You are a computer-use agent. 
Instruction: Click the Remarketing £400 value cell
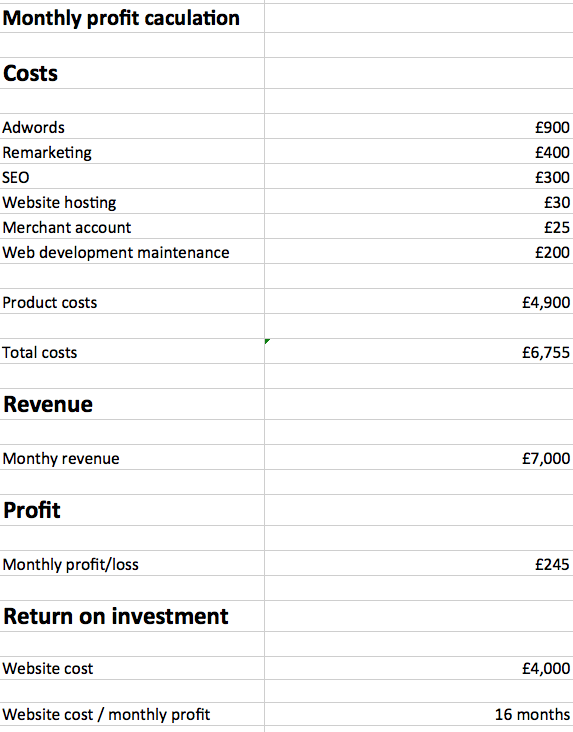pos(419,151)
